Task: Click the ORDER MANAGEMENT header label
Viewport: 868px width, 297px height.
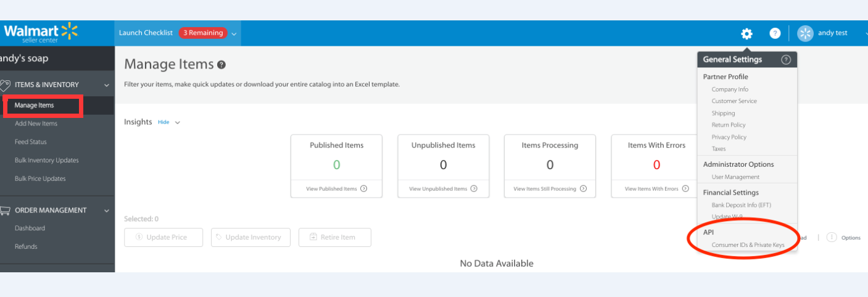Action: click(x=51, y=211)
